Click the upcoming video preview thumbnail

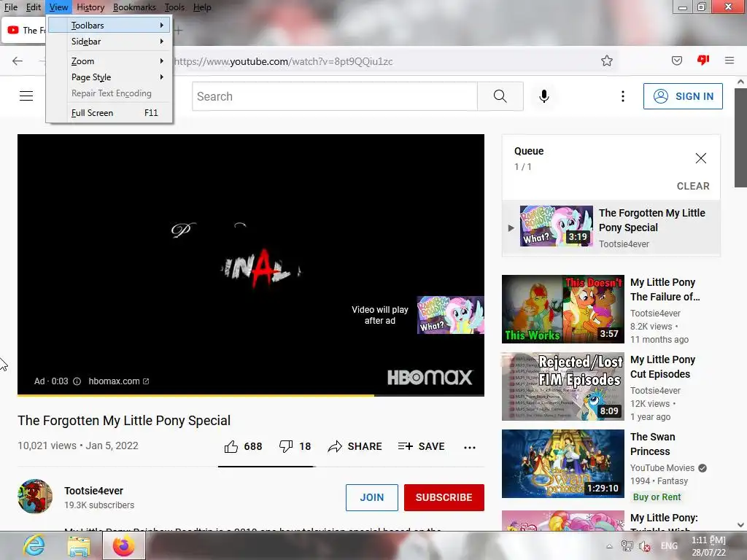451,315
